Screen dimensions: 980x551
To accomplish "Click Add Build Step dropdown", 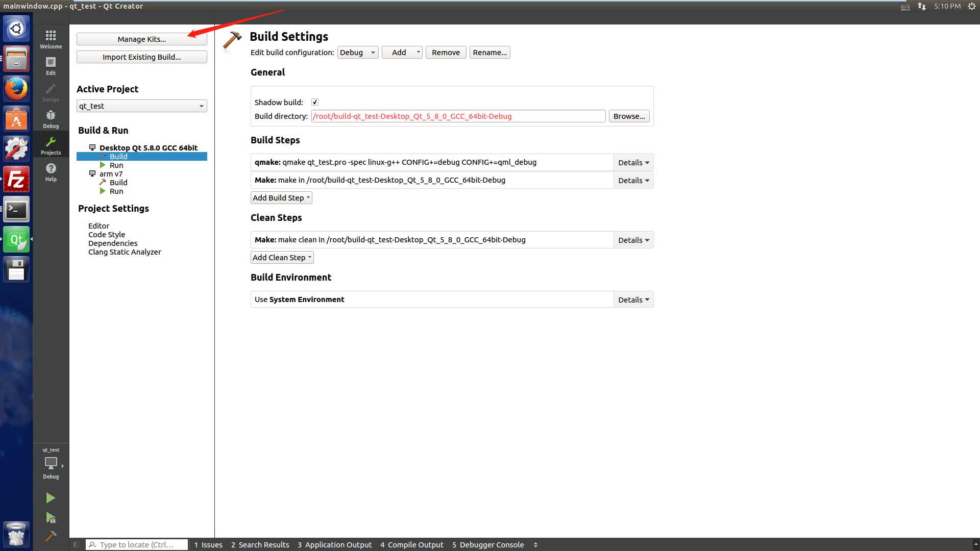I will (281, 197).
